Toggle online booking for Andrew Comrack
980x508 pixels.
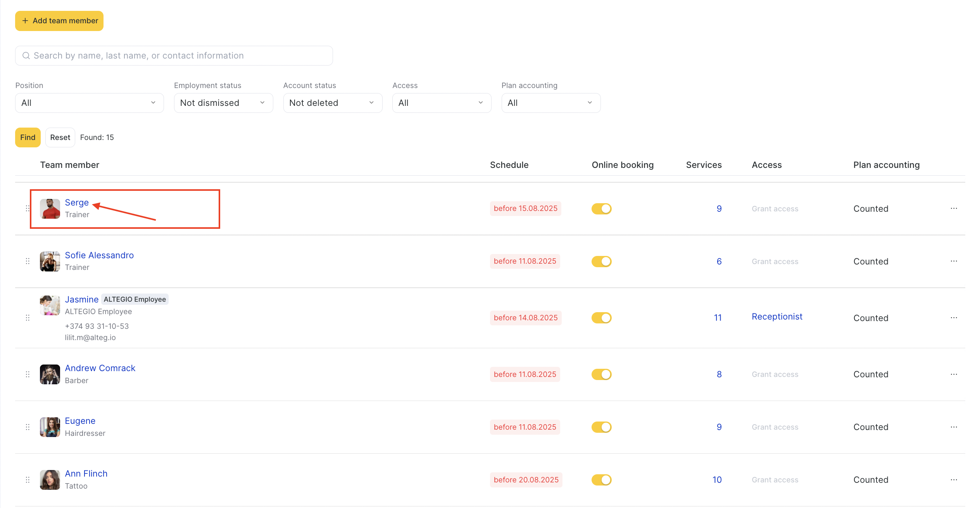(601, 374)
